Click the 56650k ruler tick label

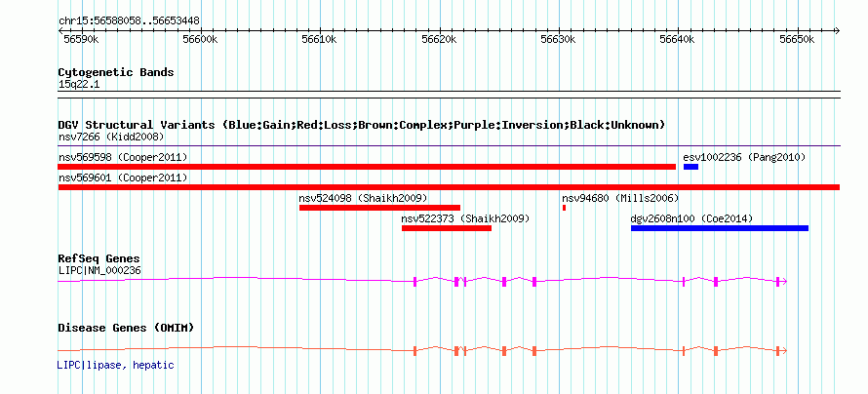(798, 40)
